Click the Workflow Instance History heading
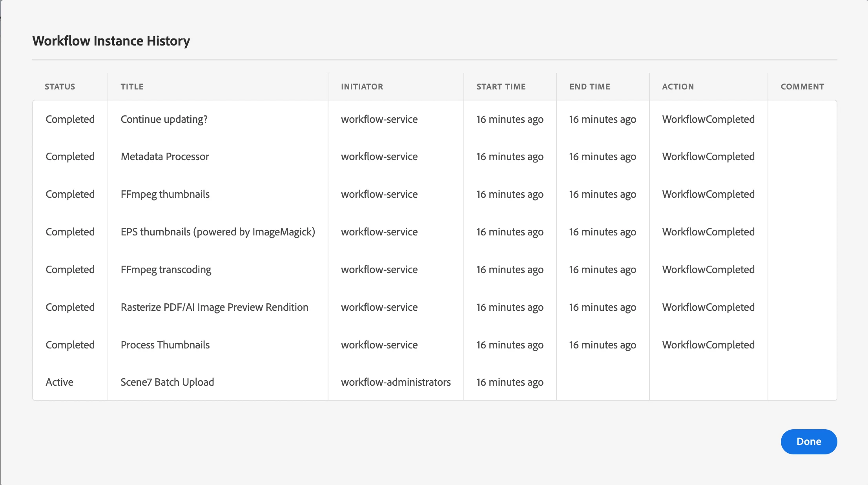 (111, 41)
